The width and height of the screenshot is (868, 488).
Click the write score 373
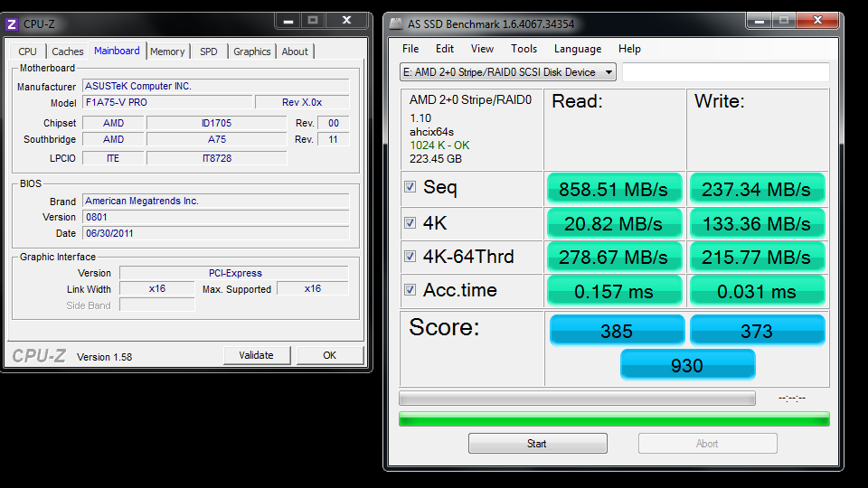(758, 331)
